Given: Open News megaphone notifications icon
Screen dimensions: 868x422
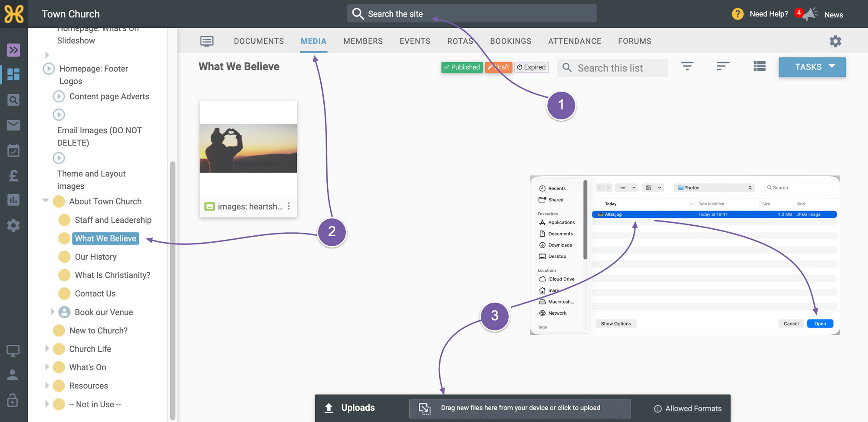Looking at the screenshot, I should coord(809,14).
